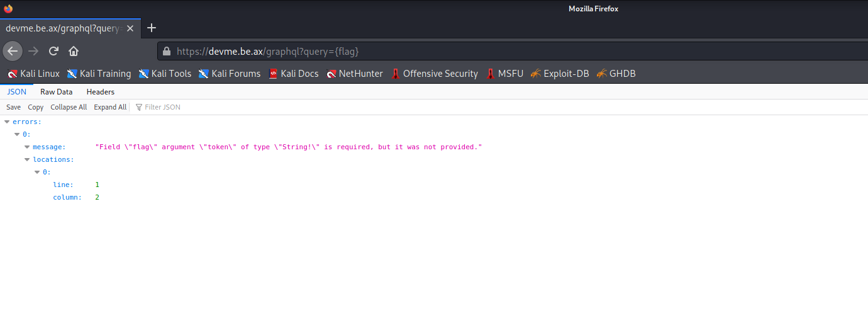The width and height of the screenshot is (868, 313).
Task: Open the Home page icon
Action: [x=74, y=51]
